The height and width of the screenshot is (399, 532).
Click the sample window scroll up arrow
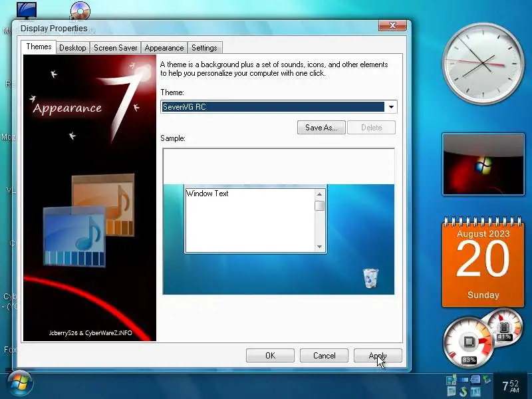coord(319,194)
